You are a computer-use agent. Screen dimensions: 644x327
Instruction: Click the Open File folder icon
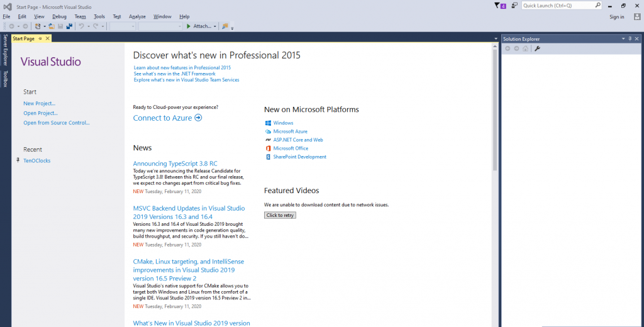tap(52, 26)
